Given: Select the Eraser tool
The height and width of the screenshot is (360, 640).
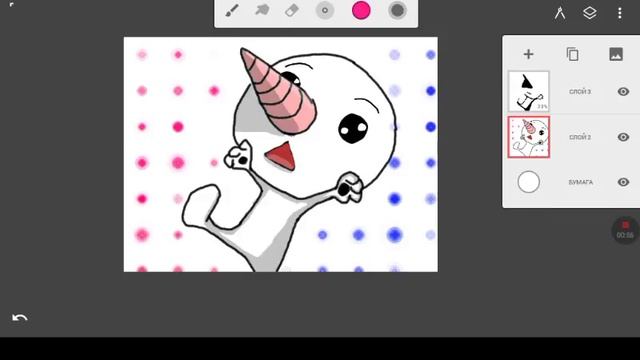Looking at the screenshot, I should [x=292, y=11].
